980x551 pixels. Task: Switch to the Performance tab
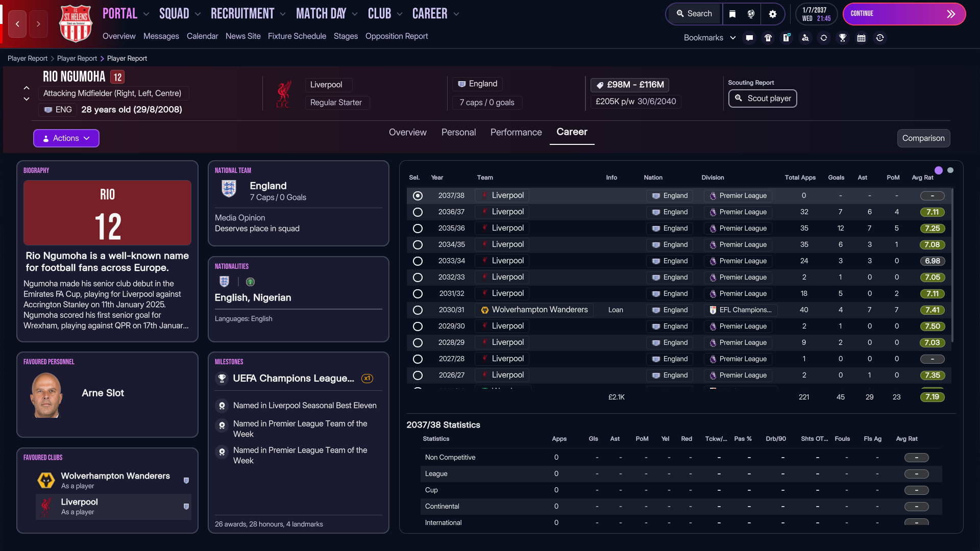click(x=516, y=132)
